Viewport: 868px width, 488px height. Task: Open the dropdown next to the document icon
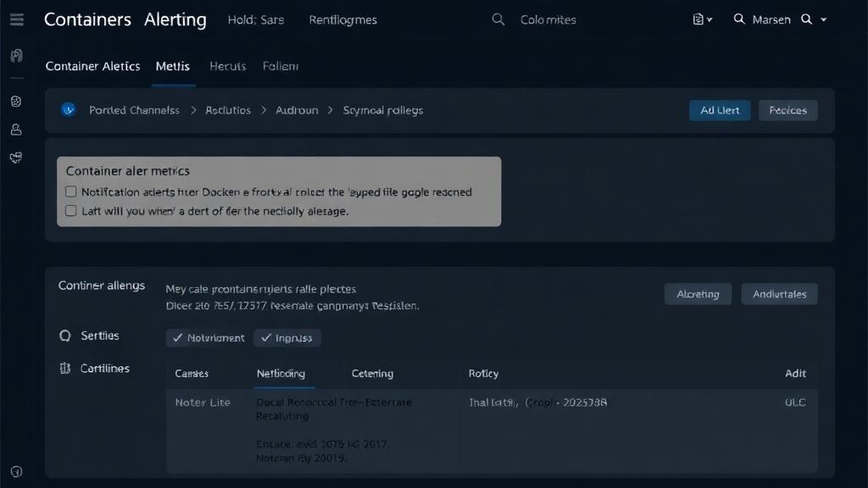pos(709,19)
